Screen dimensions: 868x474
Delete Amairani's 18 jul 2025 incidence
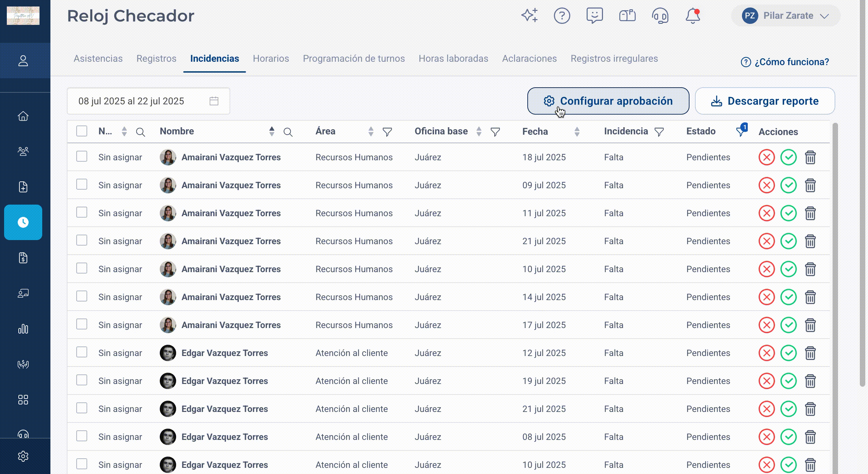(810, 158)
